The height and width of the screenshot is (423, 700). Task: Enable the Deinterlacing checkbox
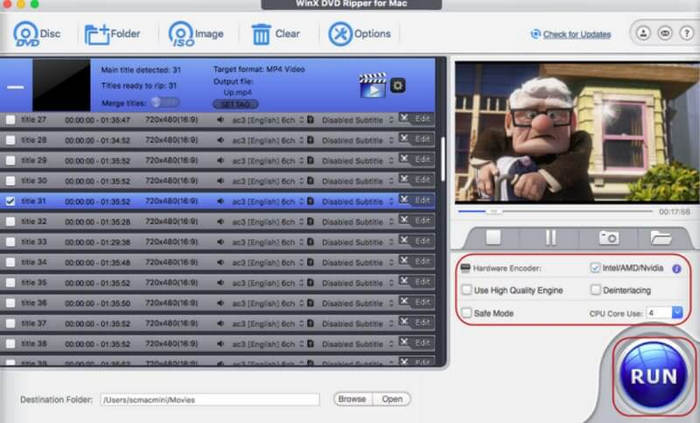coord(596,290)
